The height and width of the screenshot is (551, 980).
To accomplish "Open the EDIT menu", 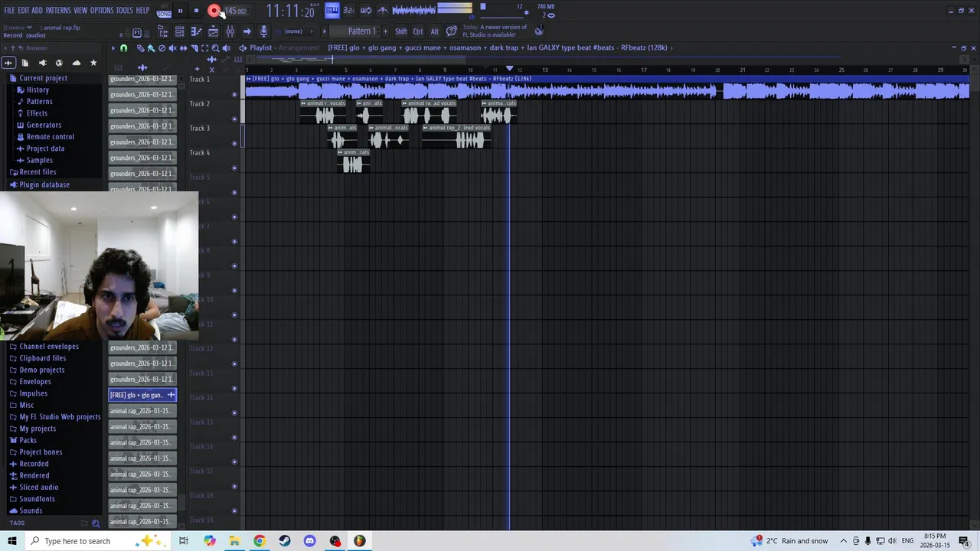I will tap(24, 11).
